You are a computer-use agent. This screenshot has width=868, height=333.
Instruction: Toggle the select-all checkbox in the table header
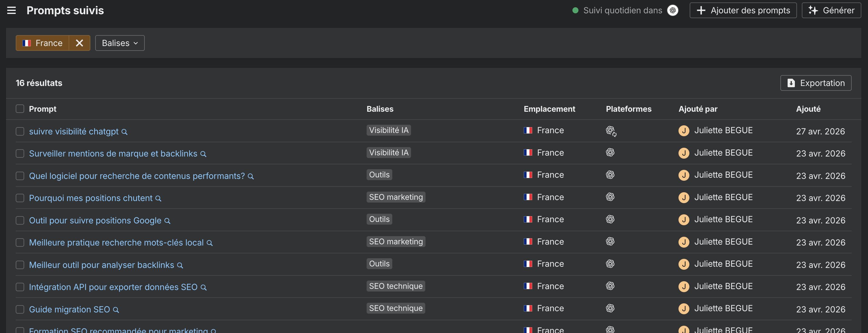[x=20, y=109]
